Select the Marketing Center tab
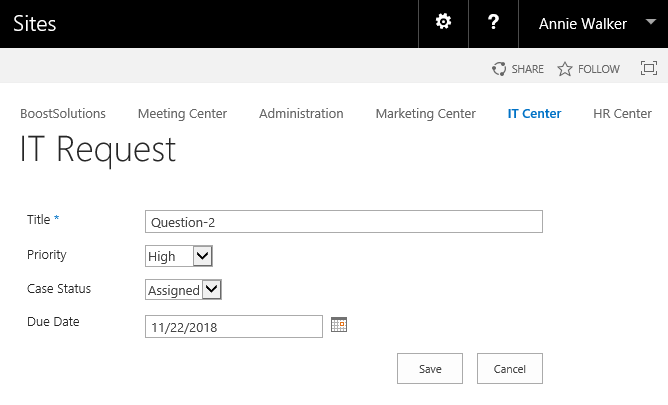Viewport: 668px width, 405px height. tap(426, 114)
